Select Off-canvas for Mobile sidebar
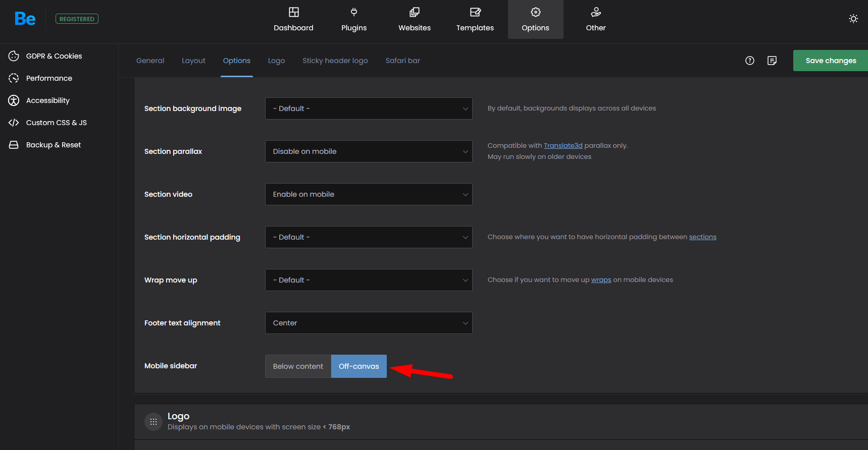868x450 pixels. click(x=359, y=366)
